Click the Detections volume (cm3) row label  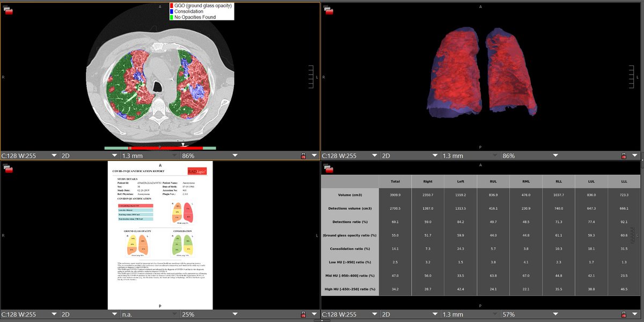point(349,208)
